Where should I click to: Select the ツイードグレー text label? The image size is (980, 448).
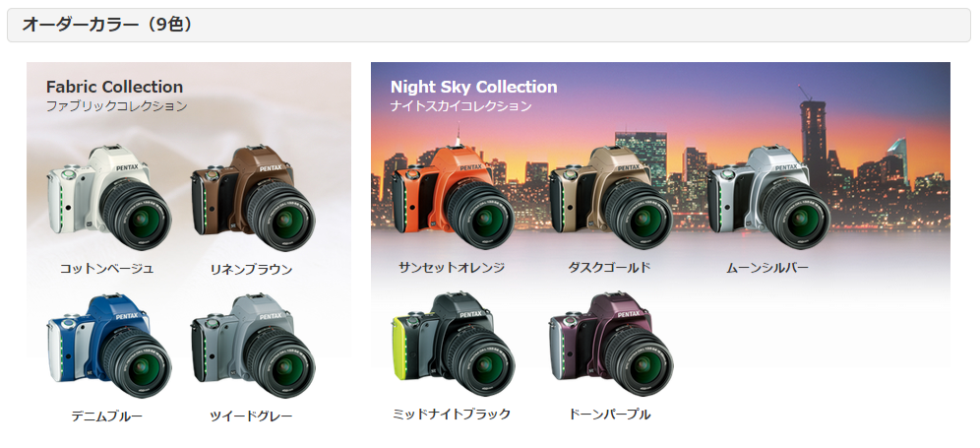point(251,416)
